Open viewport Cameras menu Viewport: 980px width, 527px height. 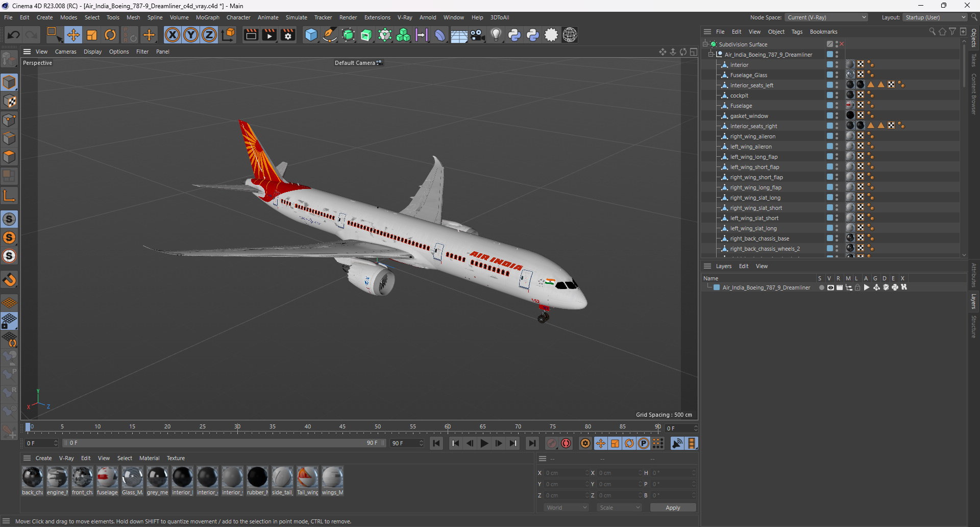(65, 52)
